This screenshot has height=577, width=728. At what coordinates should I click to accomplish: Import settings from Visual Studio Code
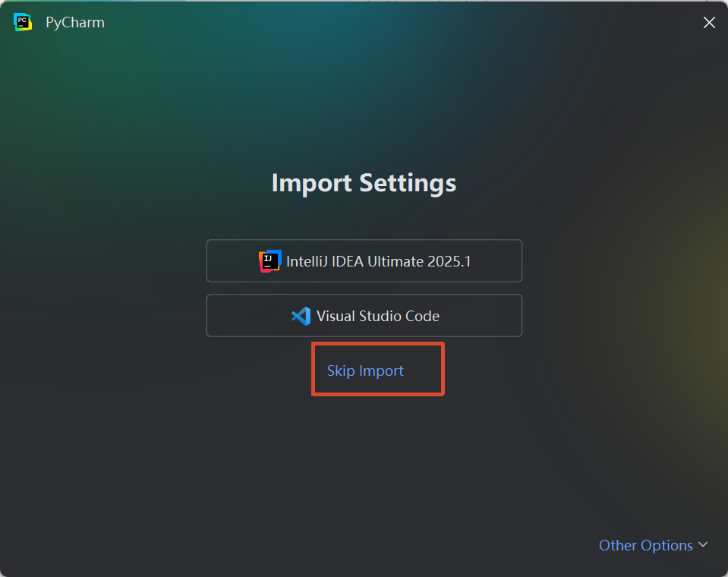[364, 316]
